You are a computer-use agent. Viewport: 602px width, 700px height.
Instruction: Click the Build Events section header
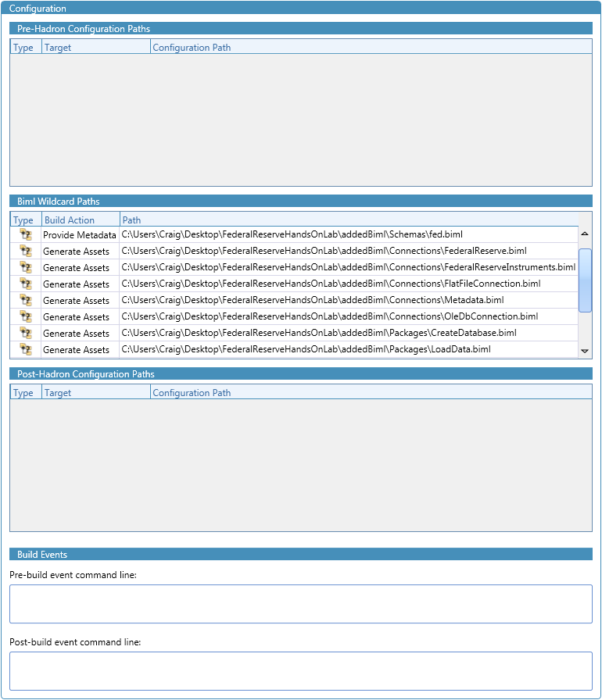[x=301, y=554]
